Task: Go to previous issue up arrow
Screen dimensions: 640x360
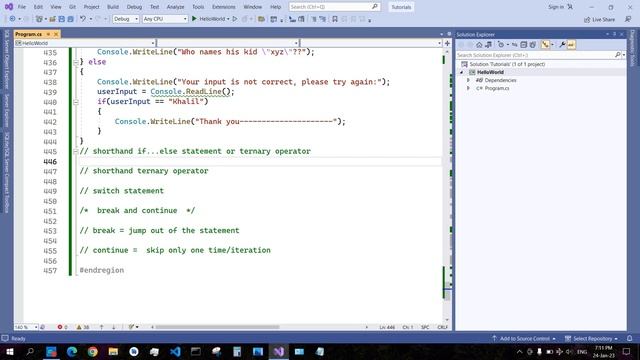Action: pyautogui.click(x=102, y=327)
